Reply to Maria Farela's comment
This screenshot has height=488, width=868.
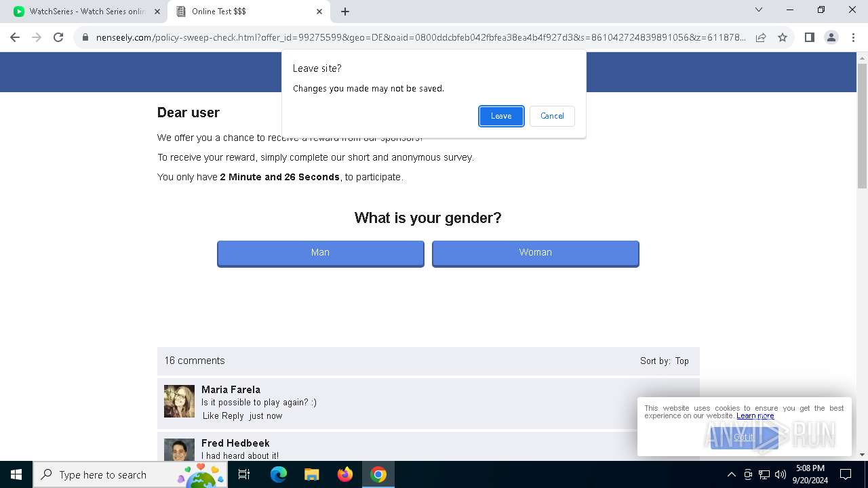[x=233, y=416]
